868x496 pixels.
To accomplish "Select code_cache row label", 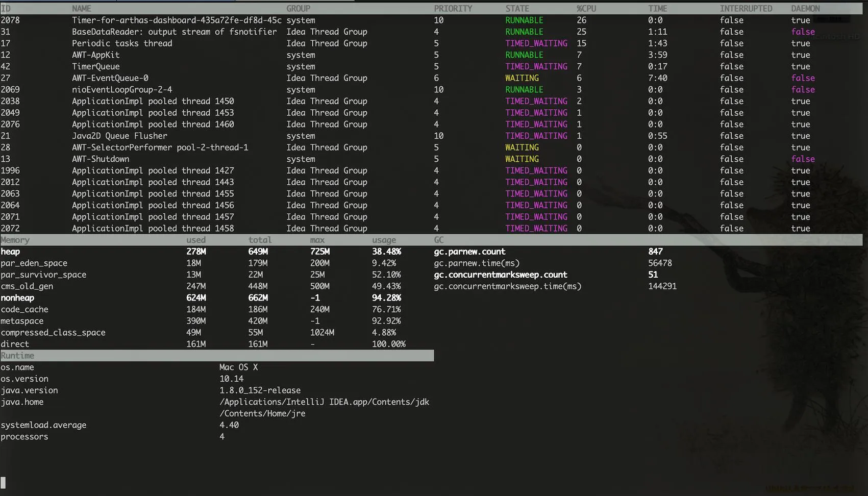I will point(24,309).
